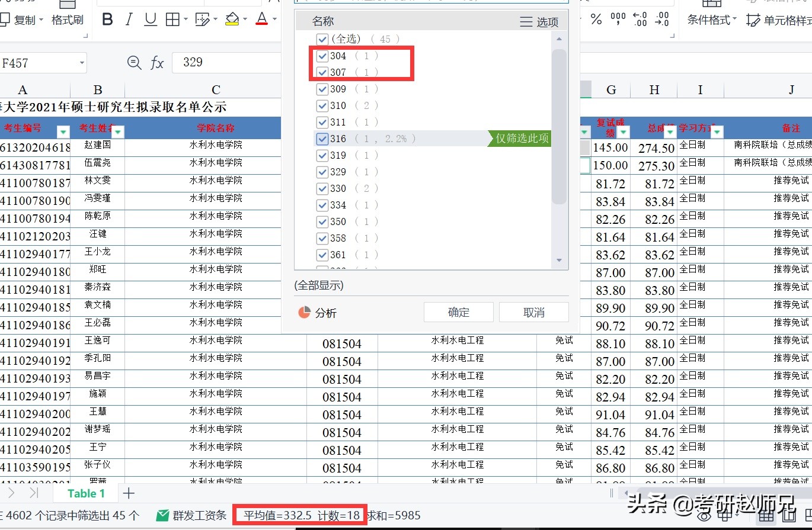The image size is (812, 530).
Task: Uncheck the 全选 select-all checkbox
Action: coord(322,39)
